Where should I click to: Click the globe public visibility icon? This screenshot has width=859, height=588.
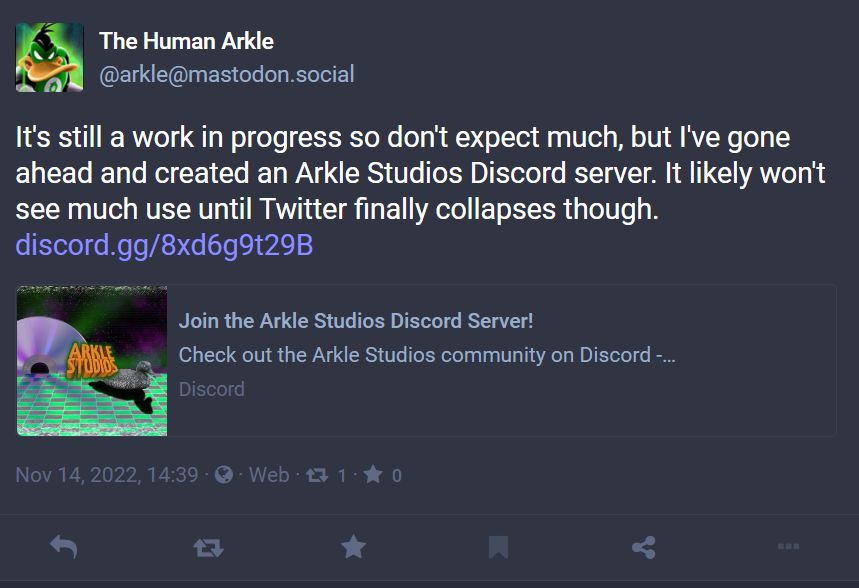tap(224, 475)
